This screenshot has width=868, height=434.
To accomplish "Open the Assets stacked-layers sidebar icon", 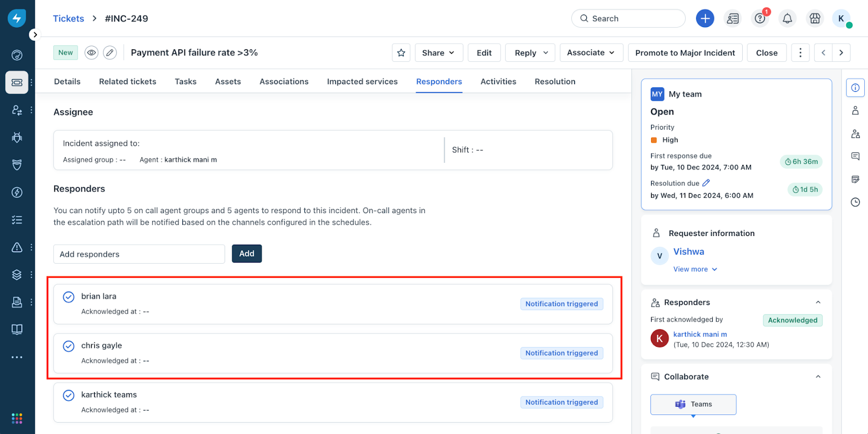I will tap(17, 275).
